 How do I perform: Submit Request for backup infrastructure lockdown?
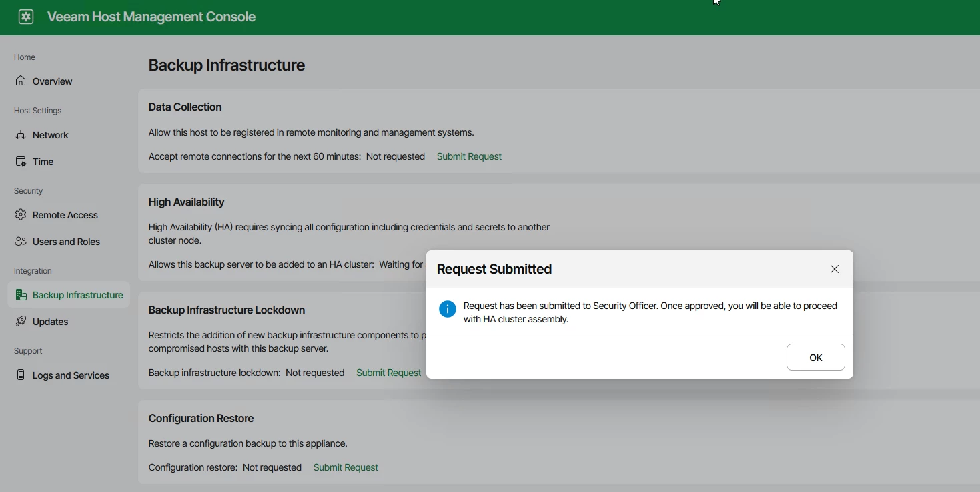pos(388,373)
